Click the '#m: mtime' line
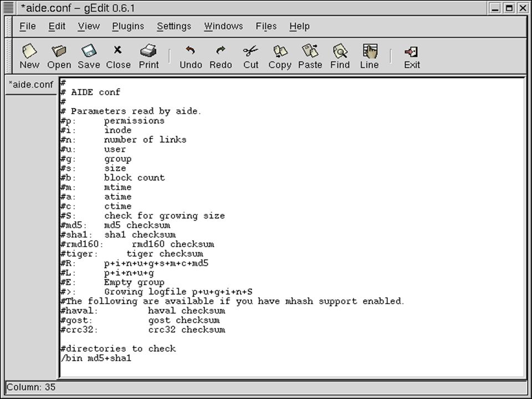The width and height of the screenshot is (532, 399). [96, 187]
